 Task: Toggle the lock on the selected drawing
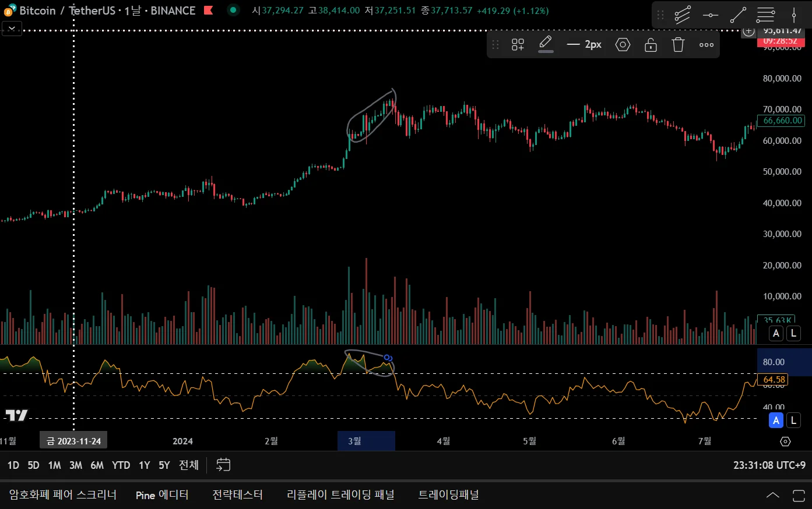651,45
